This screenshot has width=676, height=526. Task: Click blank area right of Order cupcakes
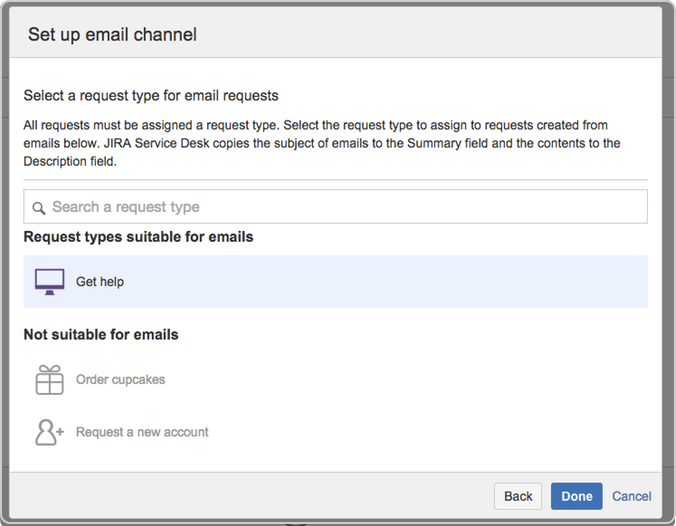(x=405, y=379)
